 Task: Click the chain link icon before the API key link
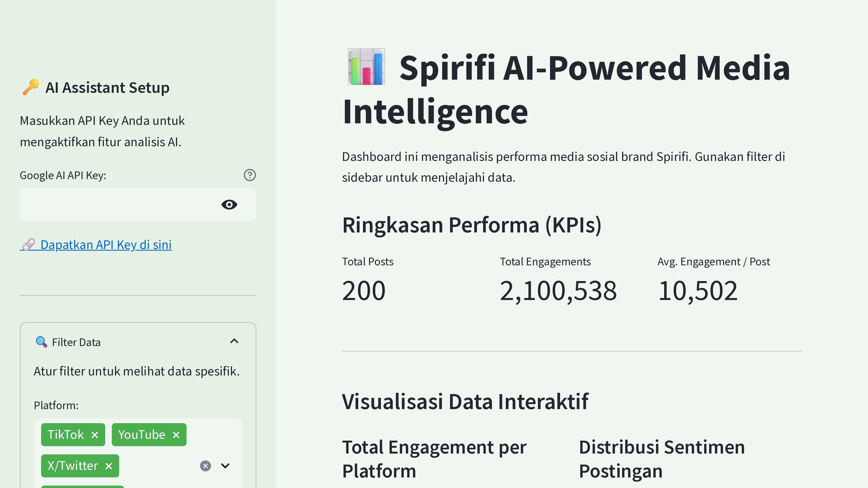(29, 245)
